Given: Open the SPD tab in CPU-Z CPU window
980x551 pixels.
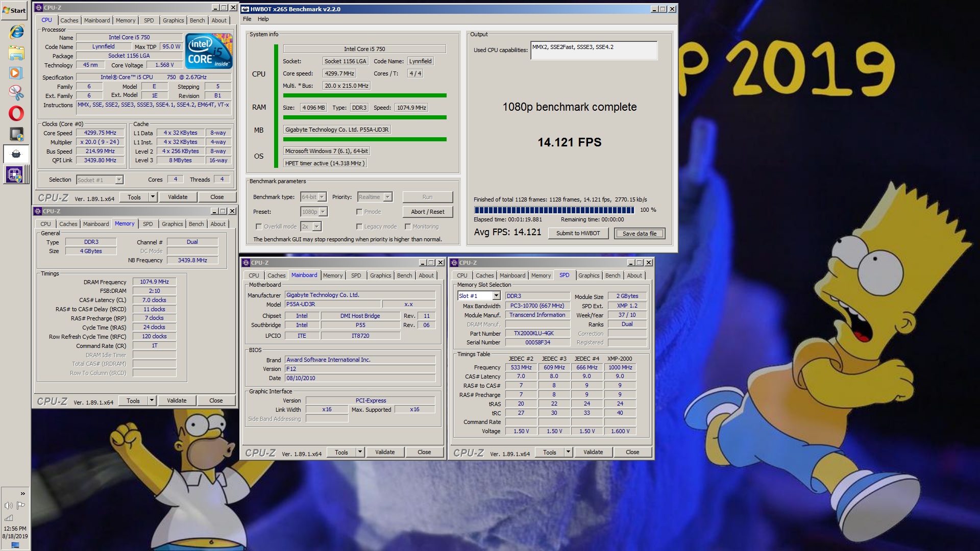Looking at the screenshot, I should click(149, 20).
